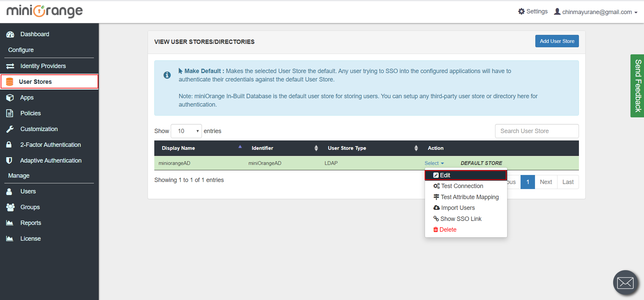Focus the Search User Store field
The height and width of the screenshot is (300, 644).
click(537, 131)
